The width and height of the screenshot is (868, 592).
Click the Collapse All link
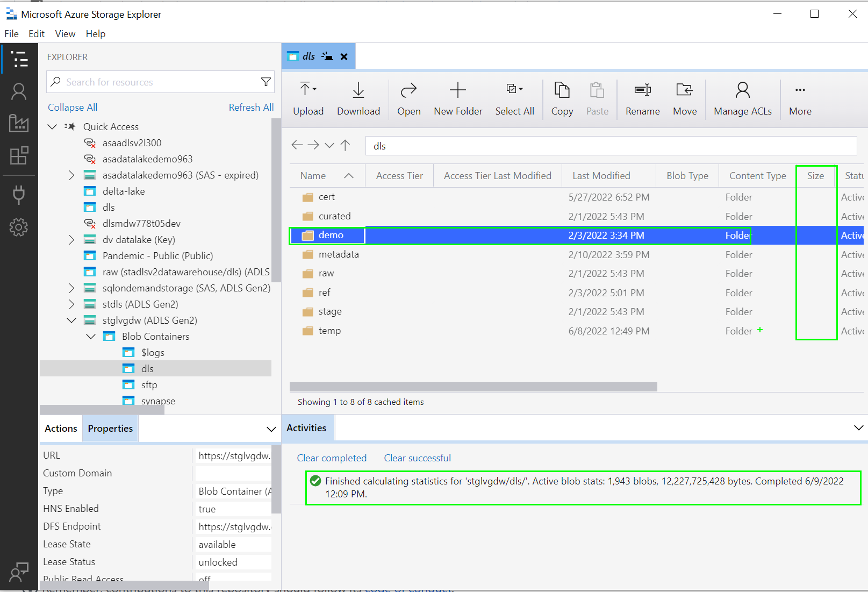tap(73, 108)
